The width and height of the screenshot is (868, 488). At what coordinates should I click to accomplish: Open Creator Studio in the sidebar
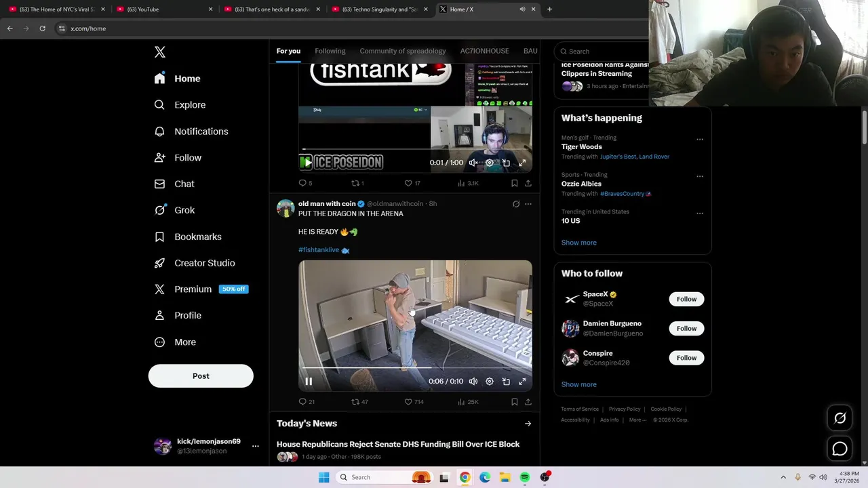[195, 263]
